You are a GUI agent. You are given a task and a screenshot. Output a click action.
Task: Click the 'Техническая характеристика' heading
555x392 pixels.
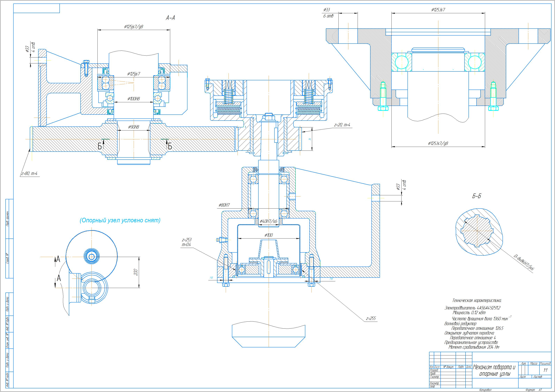[477, 301]
